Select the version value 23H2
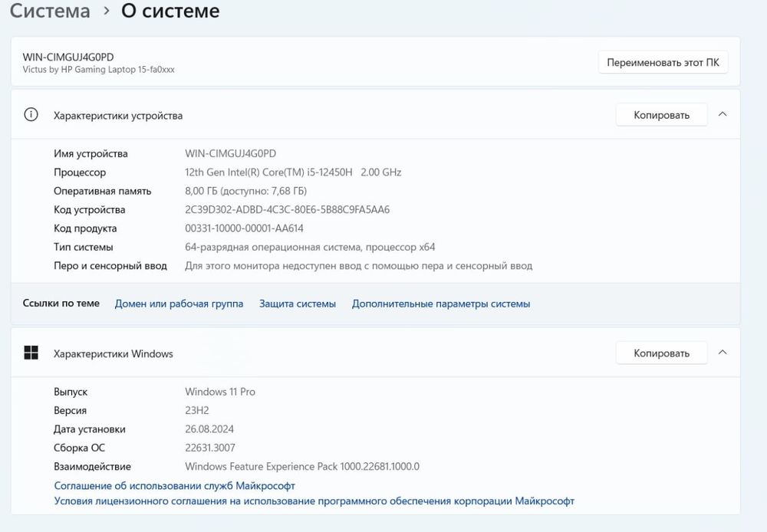This screenshot has width=767, height=532. click(x=196, y=410)
